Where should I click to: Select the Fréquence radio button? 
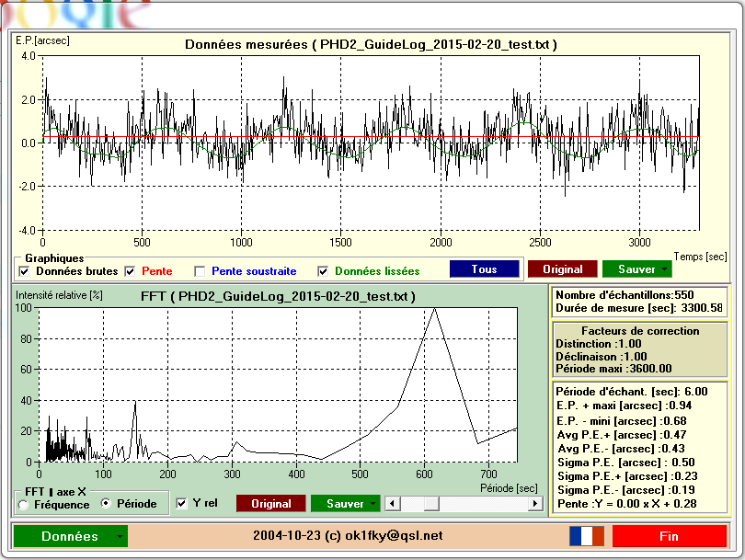pyautogui.click(x=23, y=505)
